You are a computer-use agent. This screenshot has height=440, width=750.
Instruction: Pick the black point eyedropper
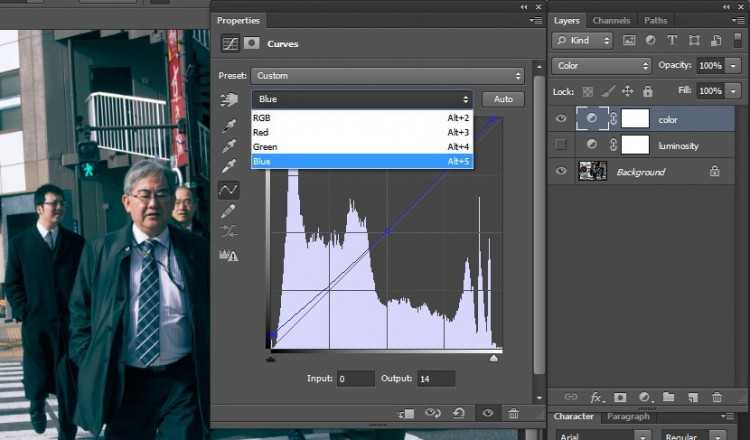(x=229, y=126)
